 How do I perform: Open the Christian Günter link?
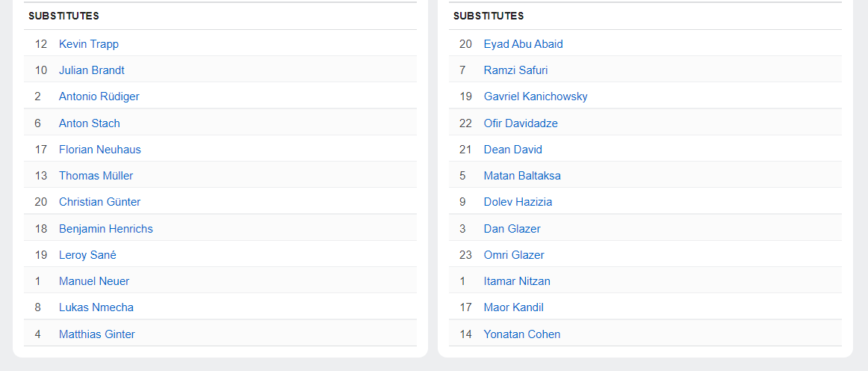pos(100,202)
